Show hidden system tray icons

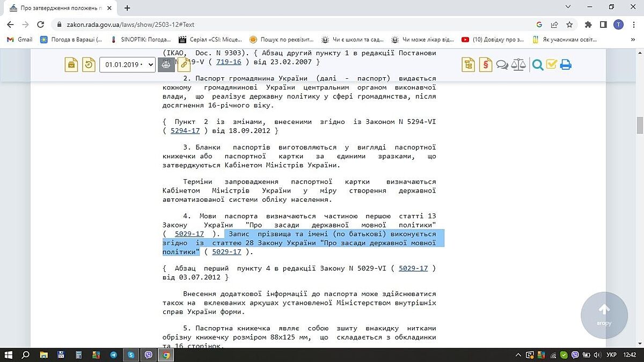coord(518,355)
